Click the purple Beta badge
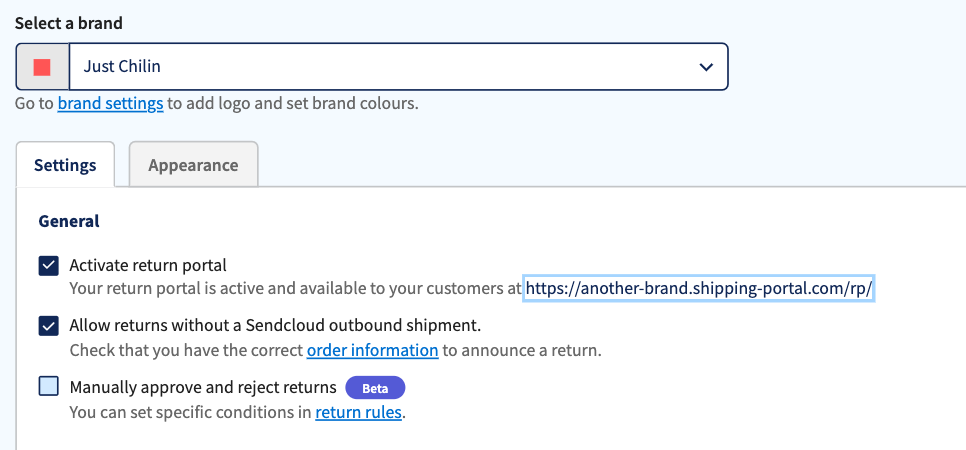 tap(375, 388)
